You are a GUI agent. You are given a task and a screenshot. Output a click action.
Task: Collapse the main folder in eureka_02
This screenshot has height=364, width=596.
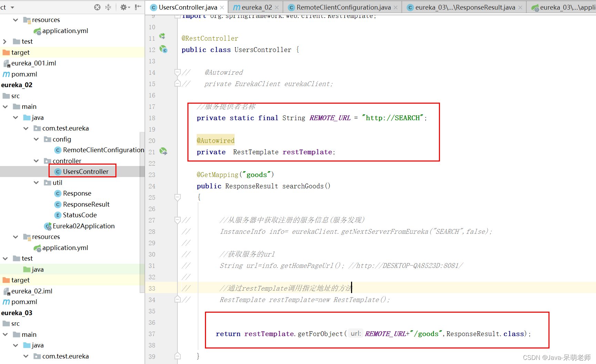(x=5, y=107)
